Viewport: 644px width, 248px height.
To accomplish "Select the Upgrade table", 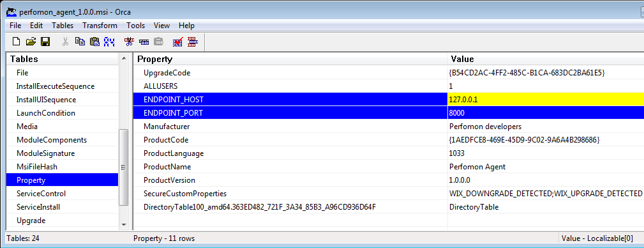I will click(x=62, y=221).
